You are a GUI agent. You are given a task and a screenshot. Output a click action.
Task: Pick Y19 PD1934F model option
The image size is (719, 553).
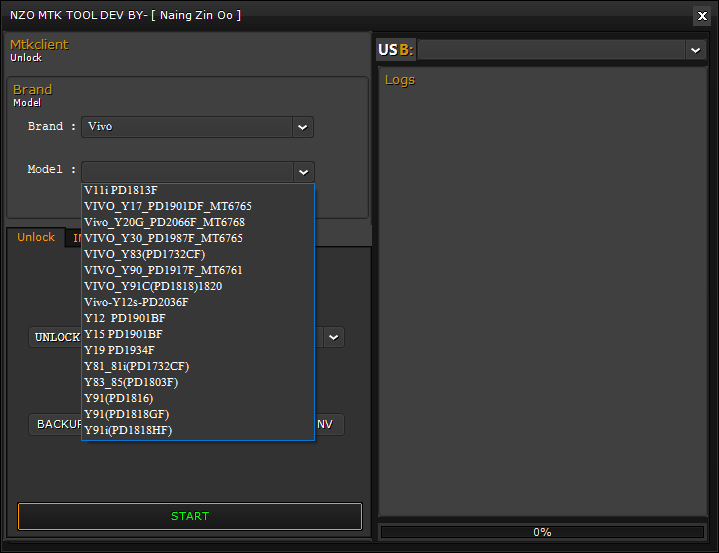120,350
